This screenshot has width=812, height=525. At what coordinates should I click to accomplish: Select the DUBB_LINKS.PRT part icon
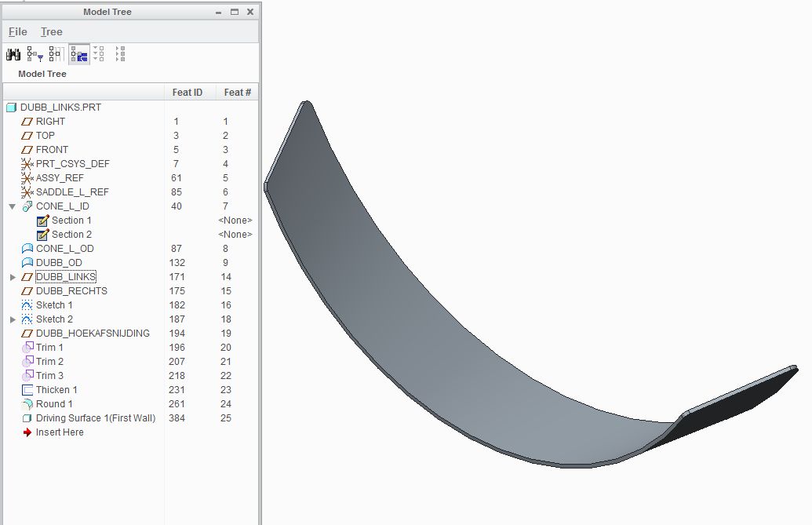click(x=12, y=108)
